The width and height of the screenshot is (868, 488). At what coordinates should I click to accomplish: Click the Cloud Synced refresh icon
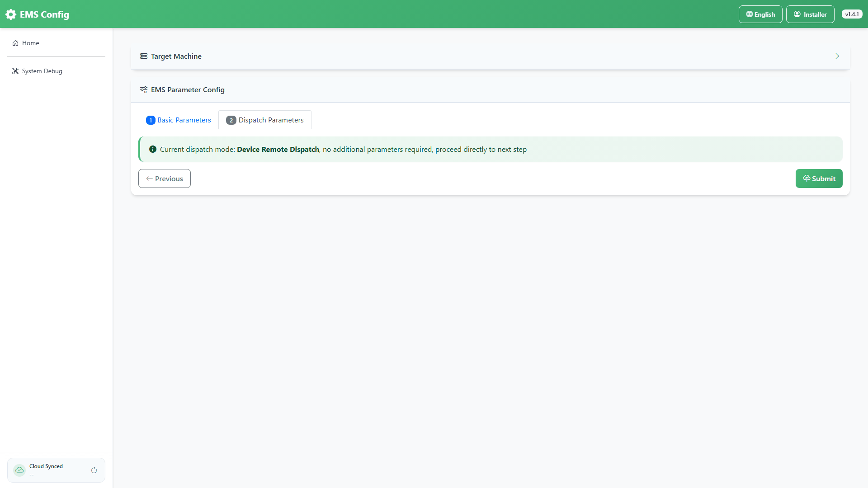tap(94, 470)
